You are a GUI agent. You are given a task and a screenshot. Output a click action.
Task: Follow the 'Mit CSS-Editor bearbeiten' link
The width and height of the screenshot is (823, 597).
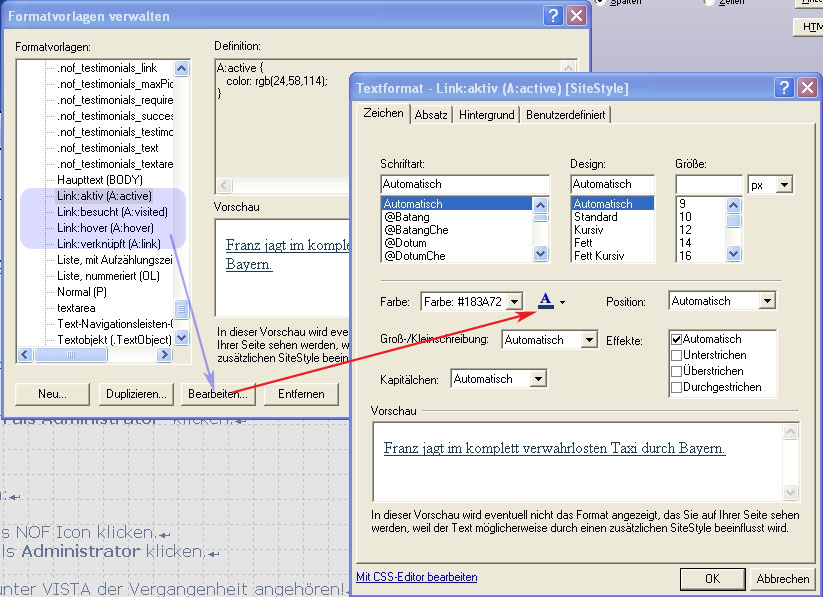[x=417, y=577]
